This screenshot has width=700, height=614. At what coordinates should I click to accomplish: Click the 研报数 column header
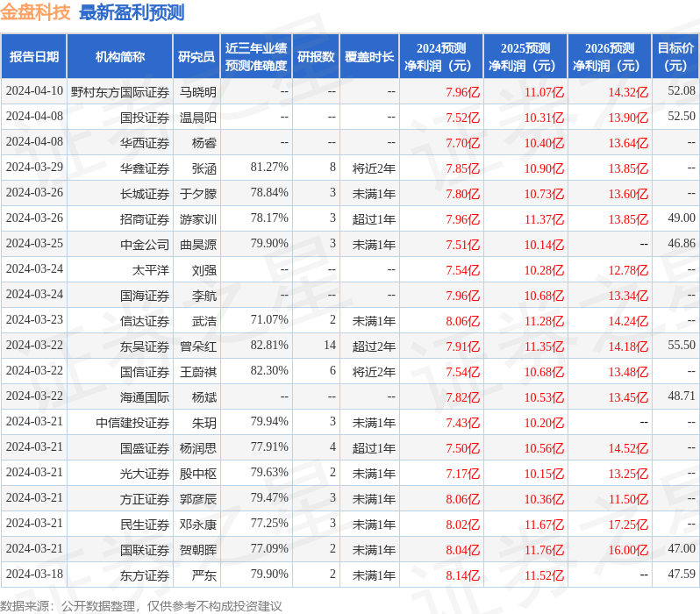[316, 57]
